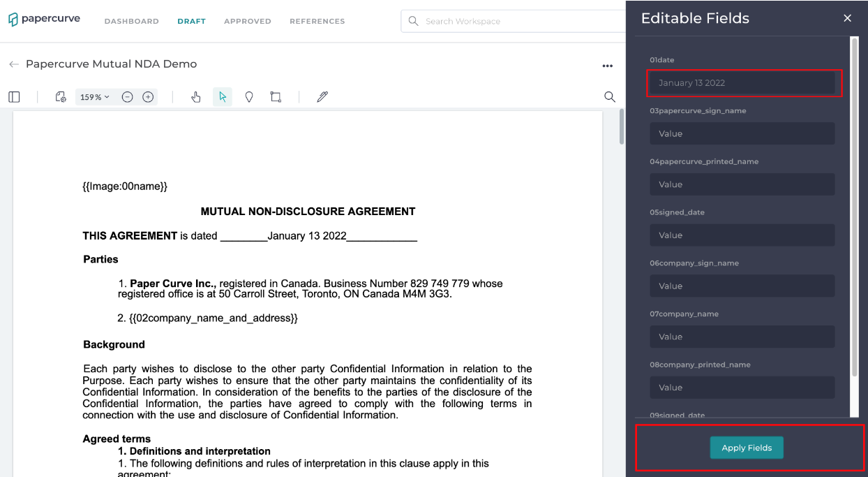Open the References tab
Viewport: 868px width, 477px height.
pyautogui.click(x=317, y=22)
